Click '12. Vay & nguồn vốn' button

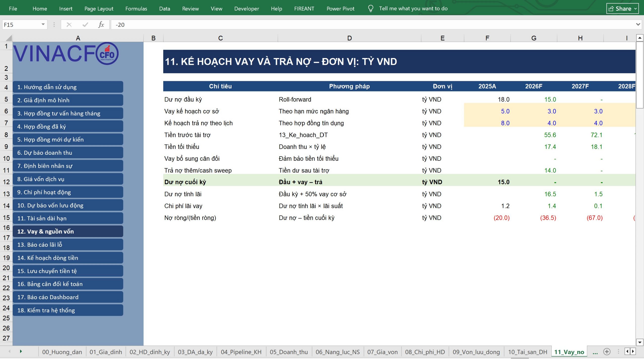pos(68,231)
